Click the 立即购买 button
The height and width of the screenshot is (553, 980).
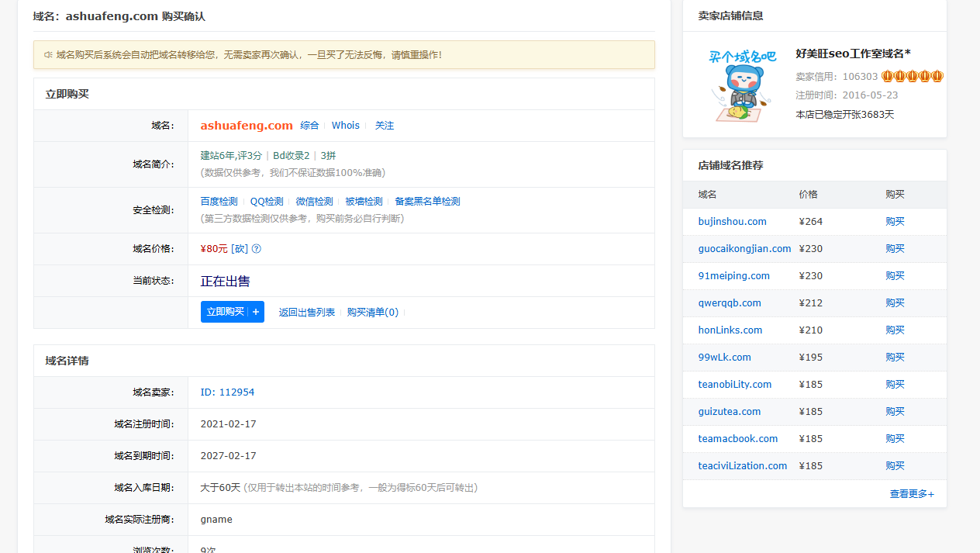coord(225,312)
